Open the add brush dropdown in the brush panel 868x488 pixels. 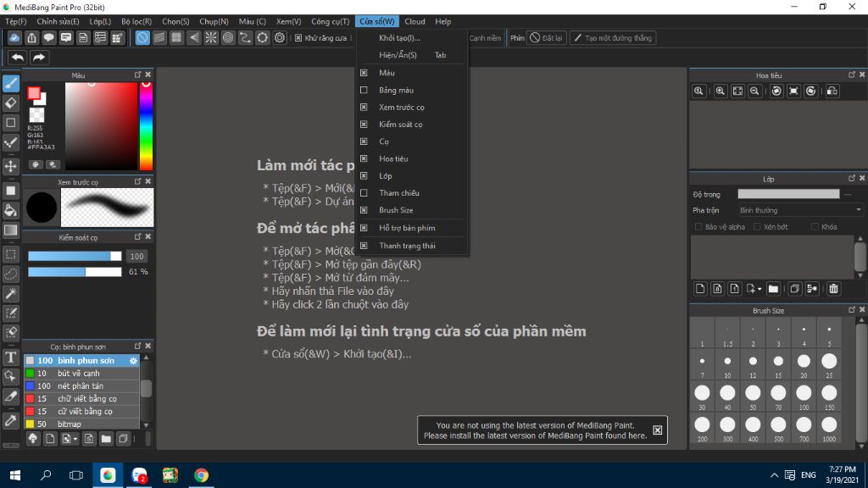pyautogui.click(x=75, y=440)
